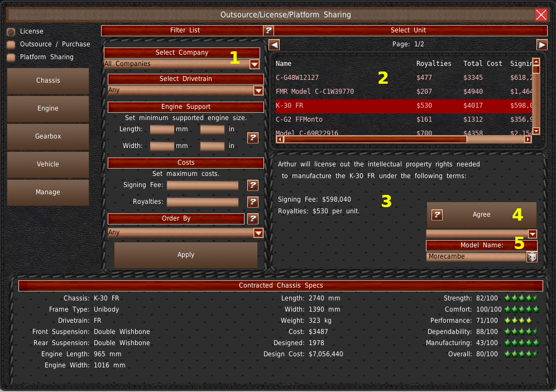Click help icon beside Engine Support fields
Screen dimensions: 556x392
[253, 137]
